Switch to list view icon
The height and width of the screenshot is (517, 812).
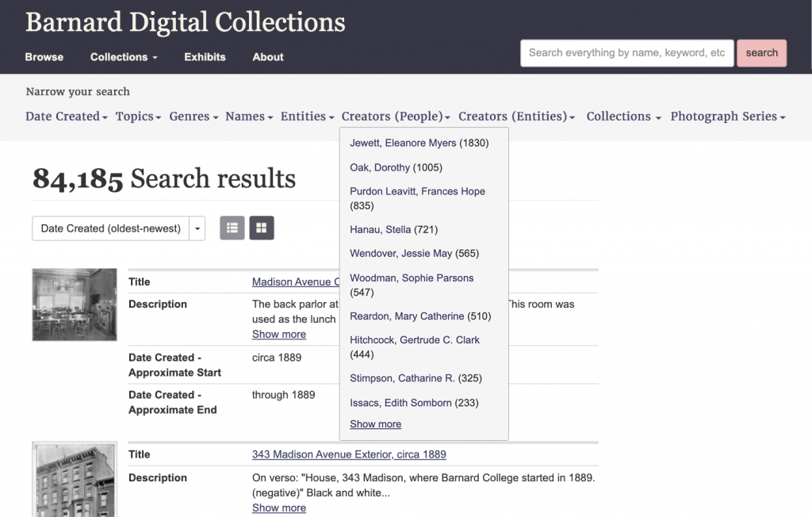coord(232,228)
